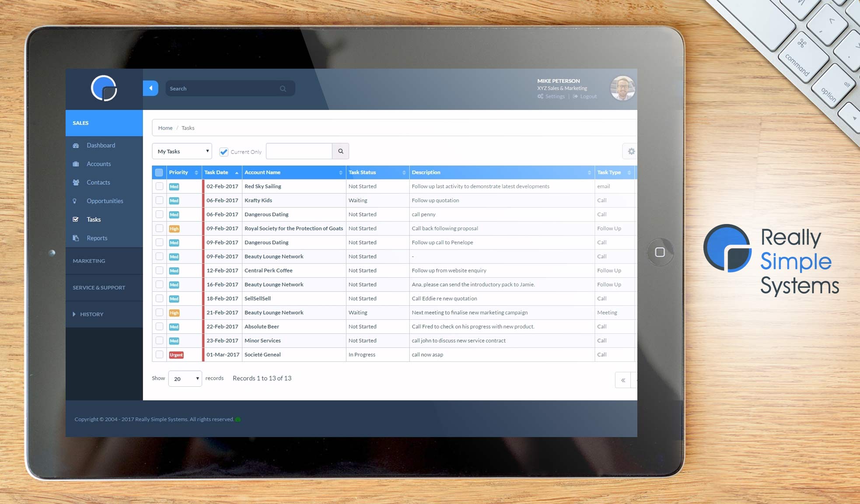This screenshot has height=504, width=860.
Task: Expand the HISTORY section in the sidebar
Action: 92,314
